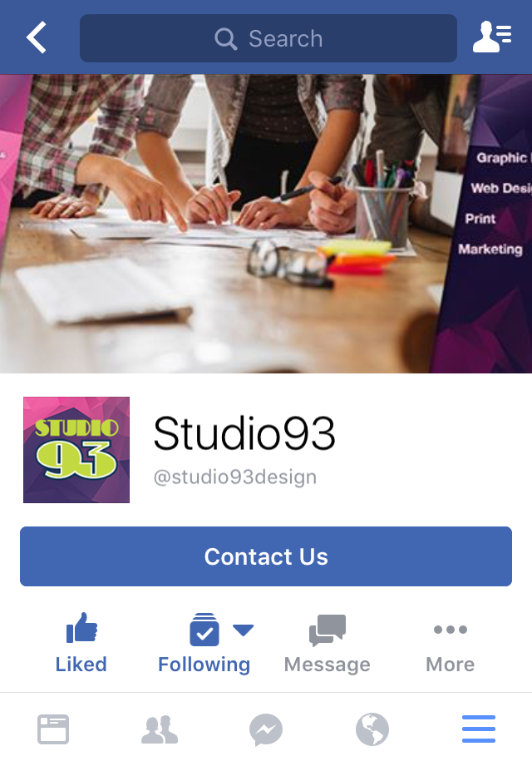The height and width of the screenshot is (766, 532).
Task: Toggle the Following checkmark icon
Action: 204,630
